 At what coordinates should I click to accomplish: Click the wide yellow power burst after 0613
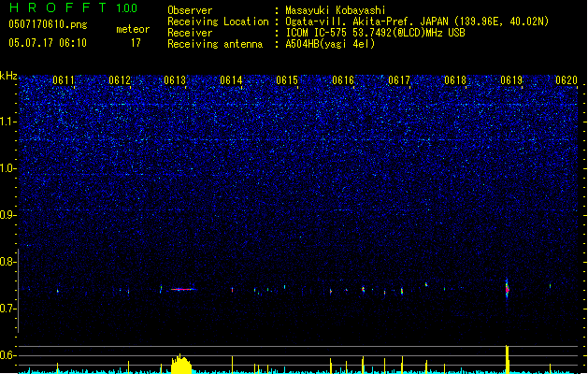tap(181, 364)
